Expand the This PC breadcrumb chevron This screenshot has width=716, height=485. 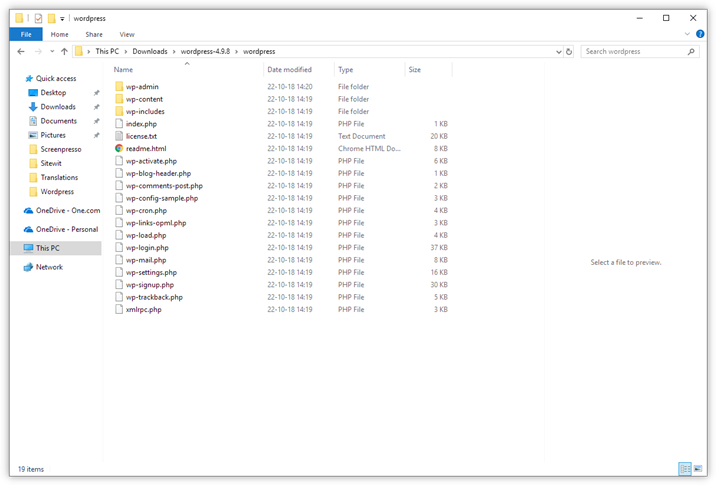[x=126, y=52]
